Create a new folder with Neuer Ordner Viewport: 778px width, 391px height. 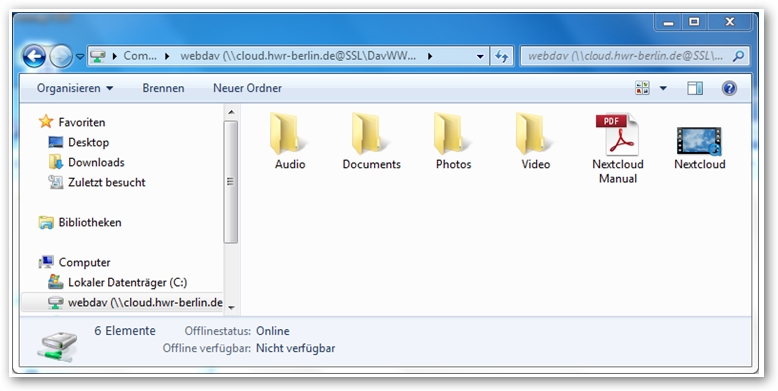247,88
